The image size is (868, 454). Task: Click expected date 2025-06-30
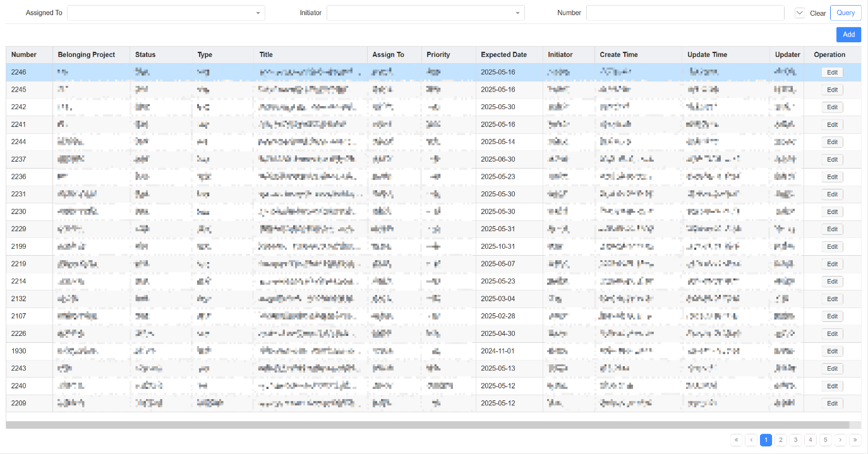498,159
